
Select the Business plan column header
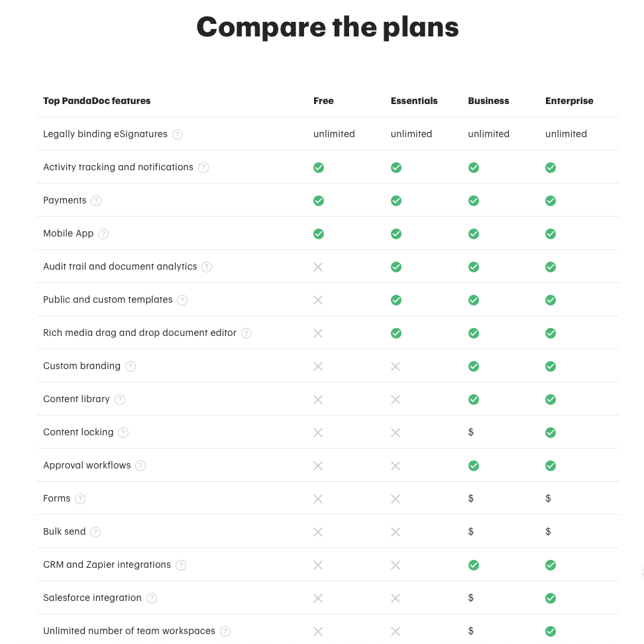[x=488, y=101]
